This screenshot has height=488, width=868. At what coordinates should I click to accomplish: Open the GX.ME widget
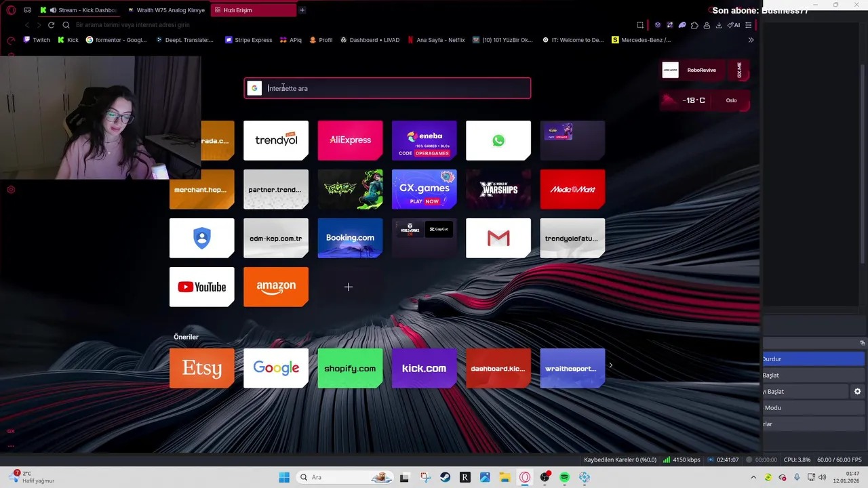tap(740, 70)
